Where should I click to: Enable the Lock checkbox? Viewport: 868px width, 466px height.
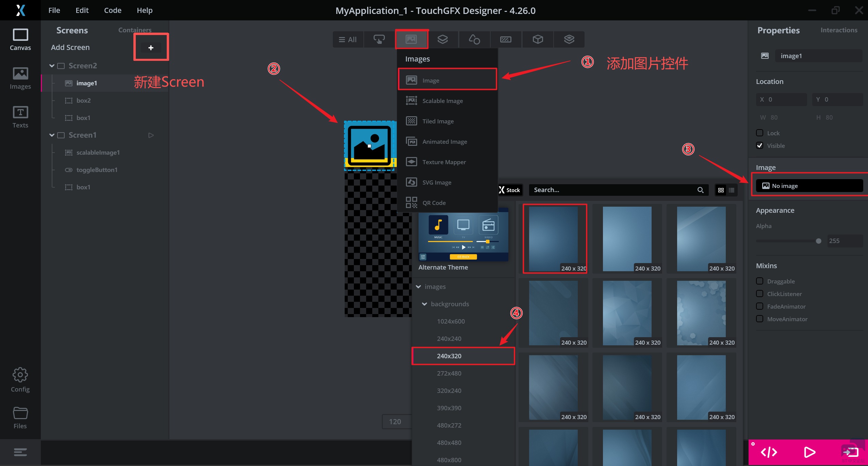click(759, 133)
